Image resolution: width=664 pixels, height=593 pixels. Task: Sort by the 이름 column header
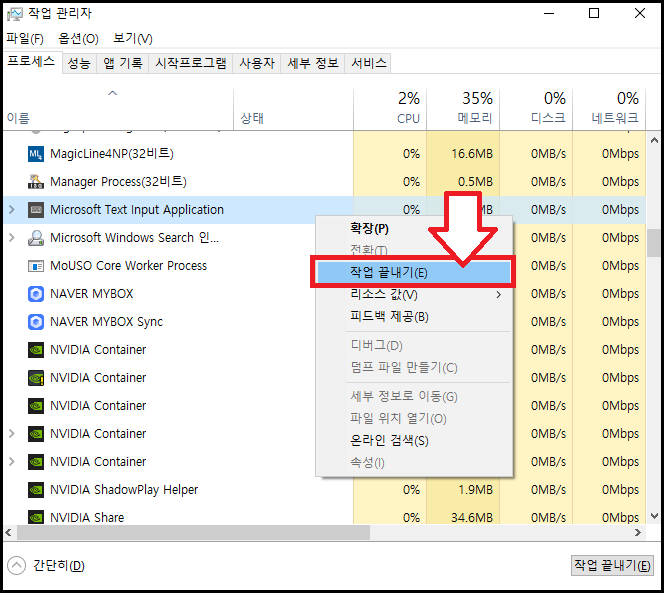point(118,109)
